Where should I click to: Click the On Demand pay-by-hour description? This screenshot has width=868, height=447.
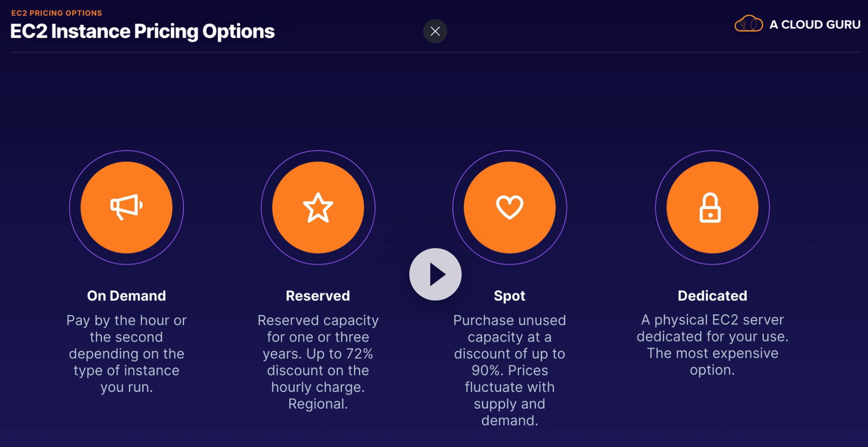126,353
